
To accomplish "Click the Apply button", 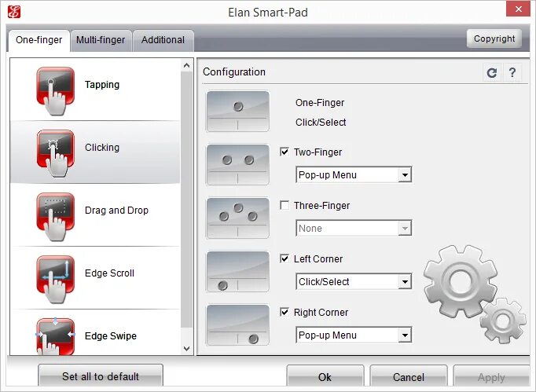I will click(491, 377).
